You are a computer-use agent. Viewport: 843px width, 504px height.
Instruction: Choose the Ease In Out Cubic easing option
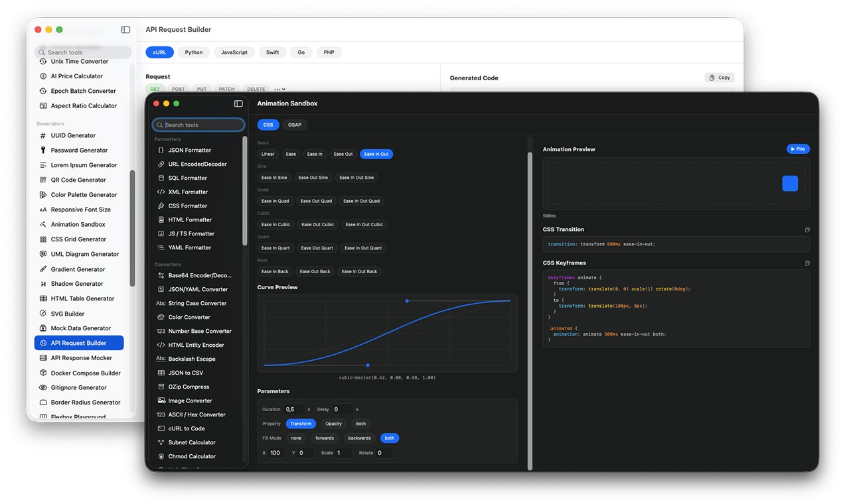tap(364, 224)
